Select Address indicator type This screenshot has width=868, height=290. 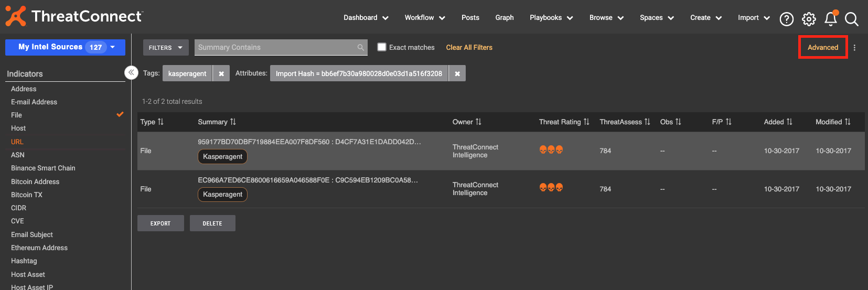tap(24, 89)
